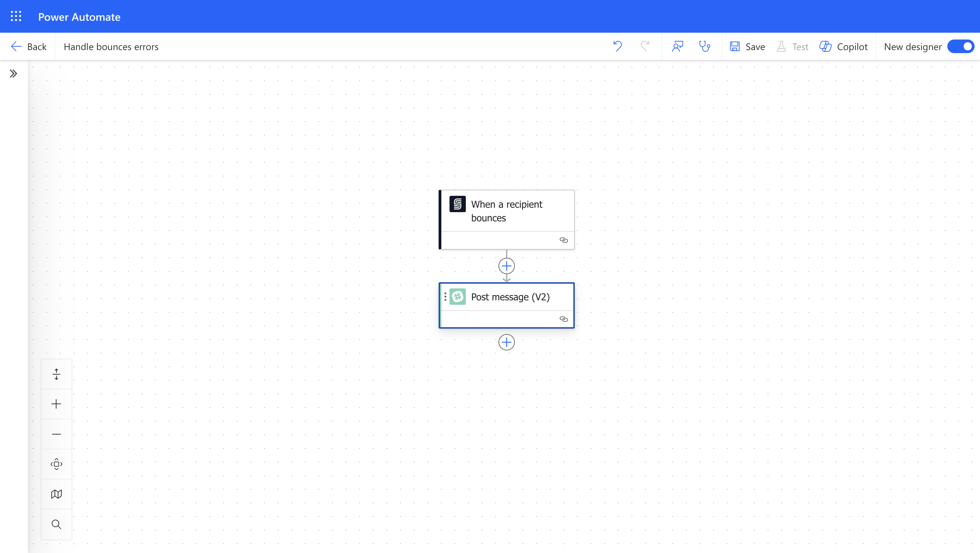Zoom in the canvas with plus
Viewport: 980px width, 553px height.
pos(56,404)
